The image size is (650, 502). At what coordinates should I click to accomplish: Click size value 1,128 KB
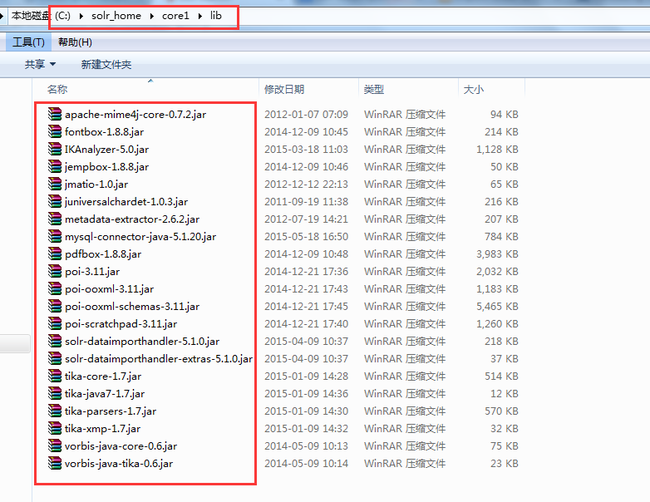click(497, 149)
